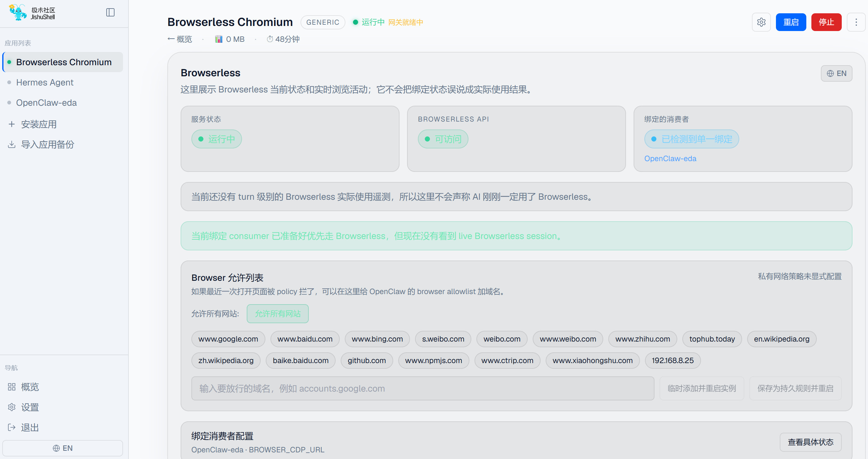Image resolution: width=868 pixels, height=459 pixels.
Task: Click the plus icon for 安装应用
Action: click(12, 124)
